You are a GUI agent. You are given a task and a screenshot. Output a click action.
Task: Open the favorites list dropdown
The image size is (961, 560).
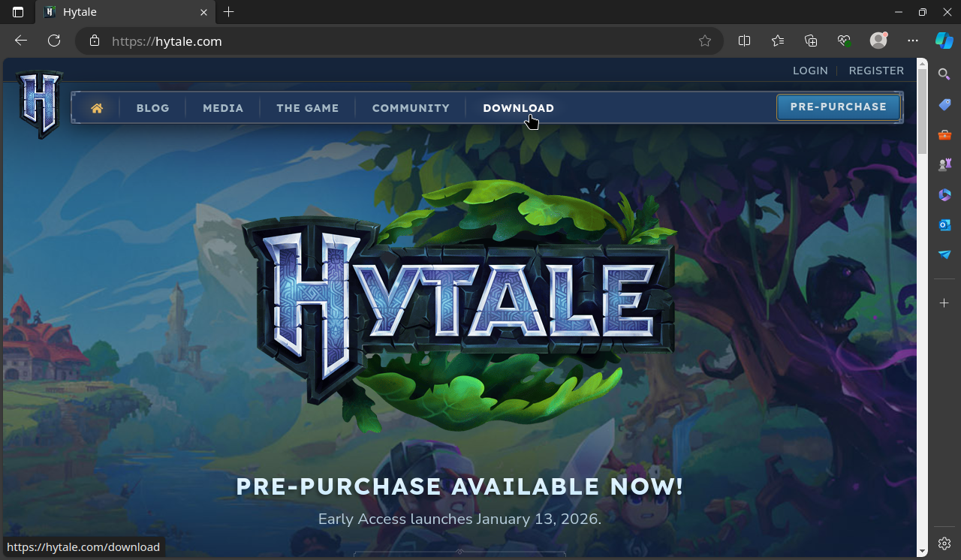[x=777, y=41]
